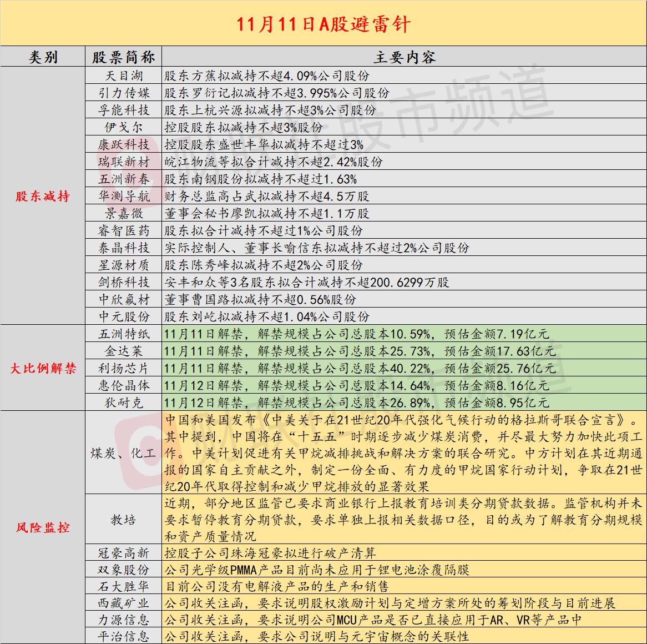Screen dimensions: 647x644
Task: Click the 剑桥科技 stock cell
Action: [123, 282]
